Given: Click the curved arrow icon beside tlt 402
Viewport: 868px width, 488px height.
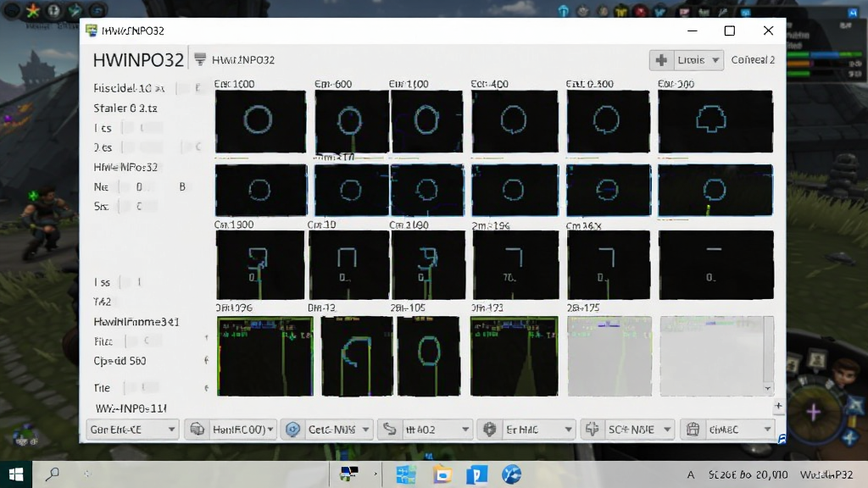Looking at the screenshot, I should [x=390, y=430].
